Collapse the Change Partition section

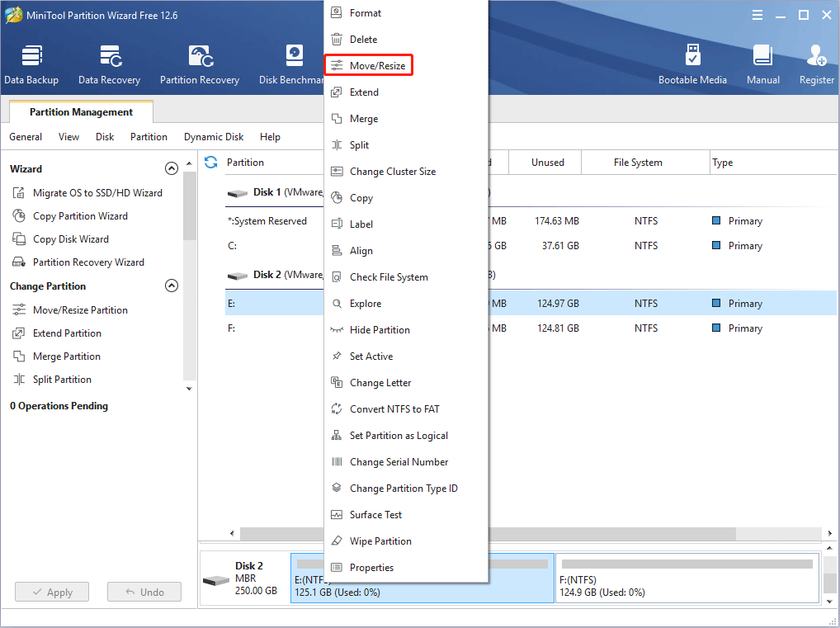pos(172,286)
